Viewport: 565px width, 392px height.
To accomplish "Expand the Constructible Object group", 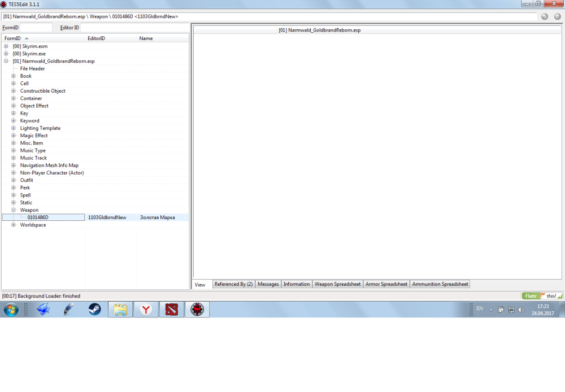I will click(14, 91).
